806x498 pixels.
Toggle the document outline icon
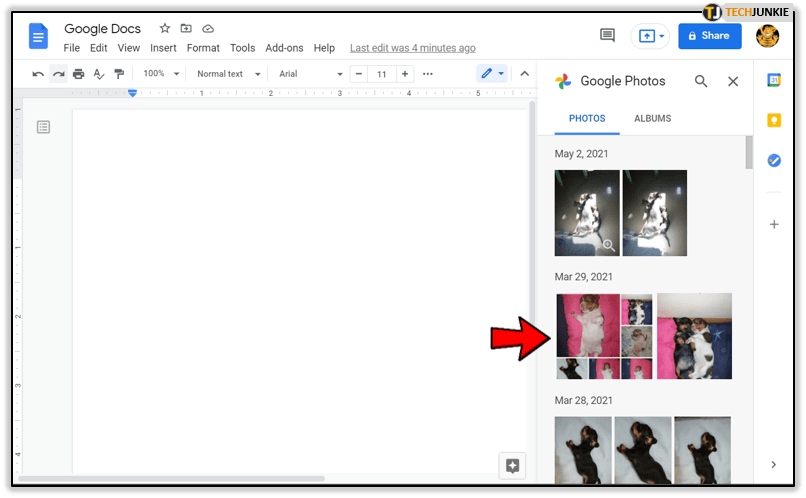click(x=43, y=127)
